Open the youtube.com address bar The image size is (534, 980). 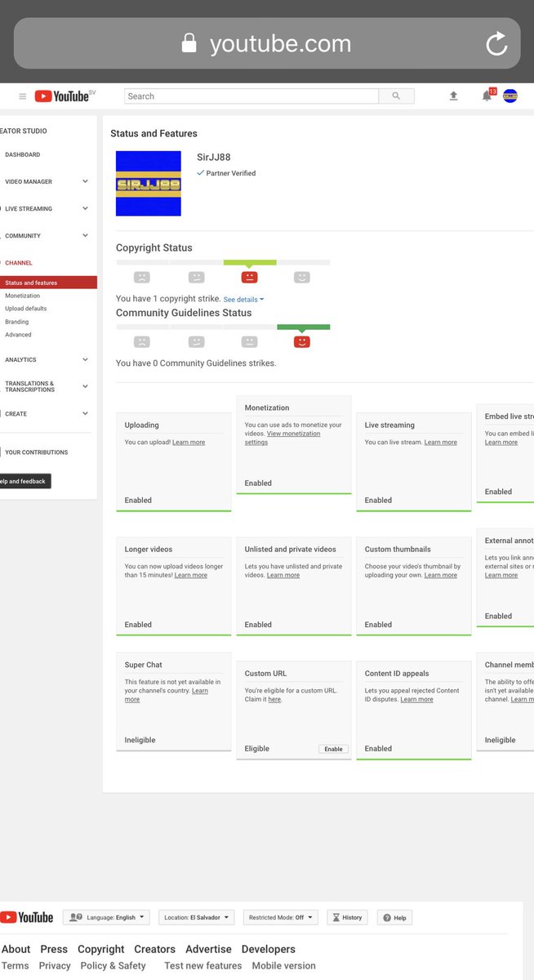(267, 43)
